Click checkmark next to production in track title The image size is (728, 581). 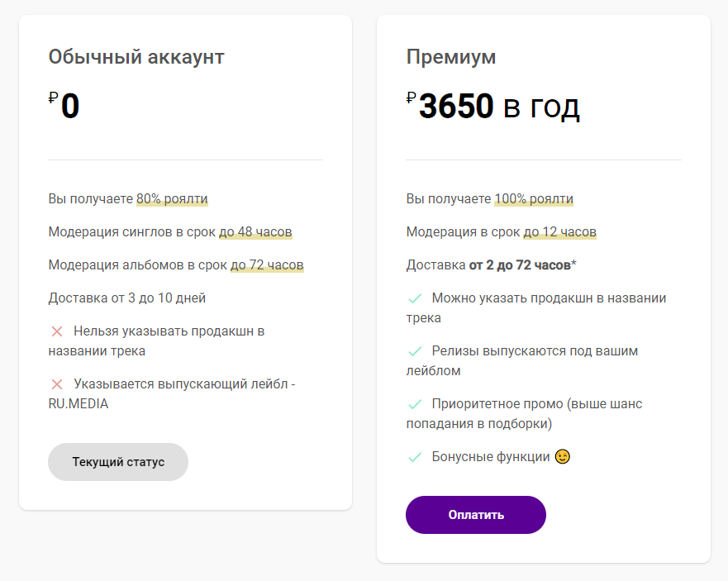(415, 298)
